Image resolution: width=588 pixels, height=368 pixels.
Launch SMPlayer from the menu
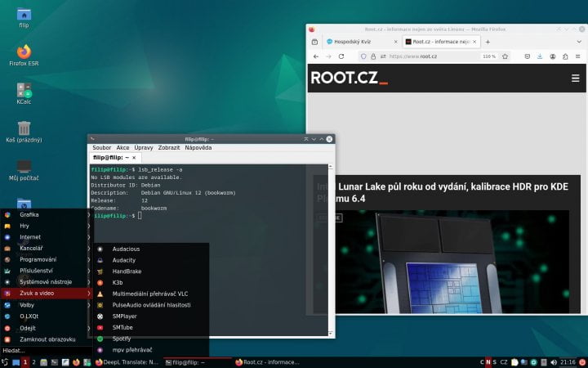coord(151,316)
